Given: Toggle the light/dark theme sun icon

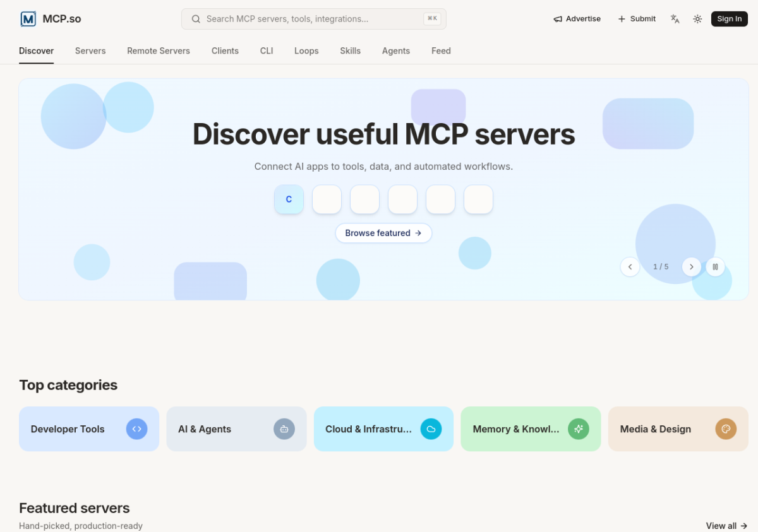Looking at the screenshot, I should 697,19.
